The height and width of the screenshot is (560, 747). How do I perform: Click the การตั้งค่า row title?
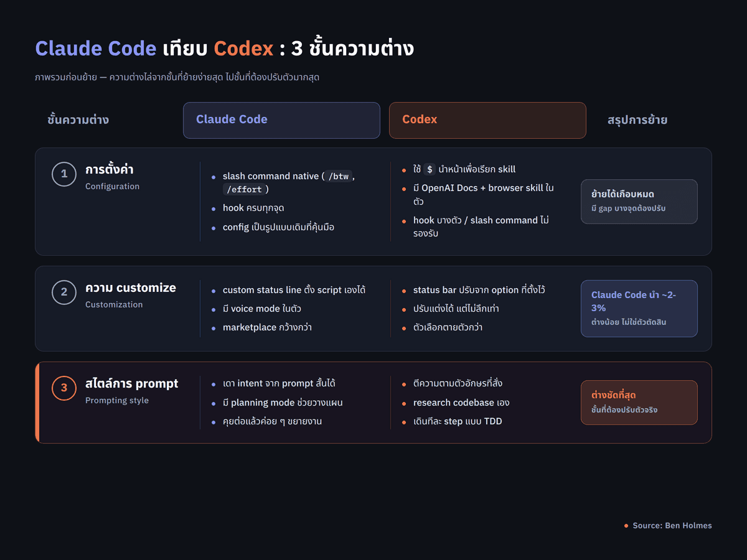point(110,169)
